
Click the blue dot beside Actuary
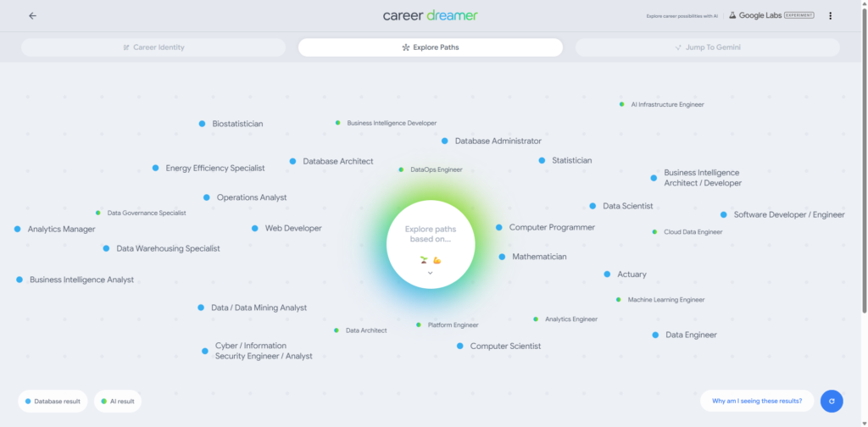[x=607, y=274]
